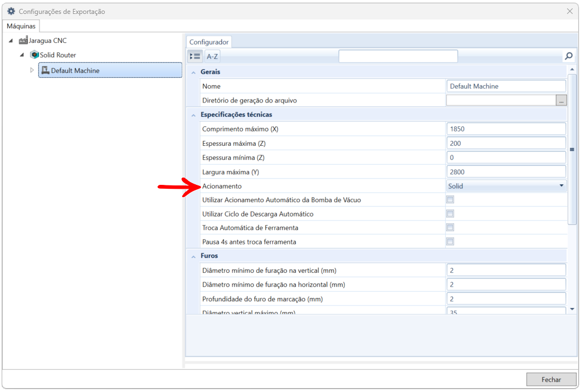Click the Solid Router cube icon

point(35,55)
